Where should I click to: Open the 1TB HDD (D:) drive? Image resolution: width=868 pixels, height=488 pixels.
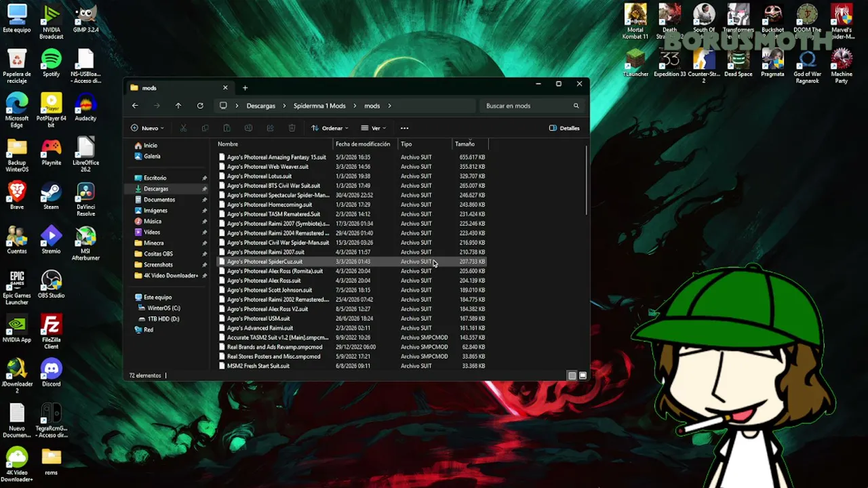pos(163,319)
